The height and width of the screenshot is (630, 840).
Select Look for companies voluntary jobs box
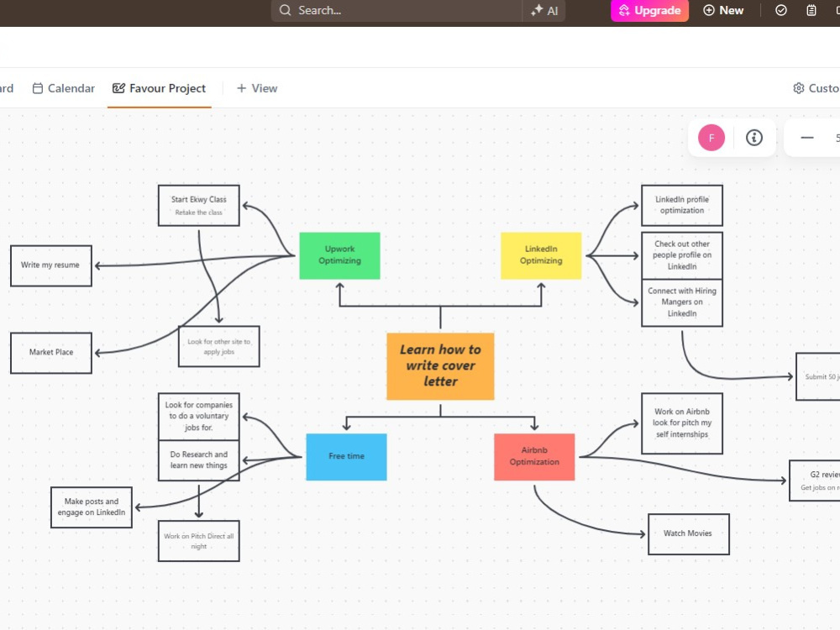pyautogui.click(x=199, y=417)
